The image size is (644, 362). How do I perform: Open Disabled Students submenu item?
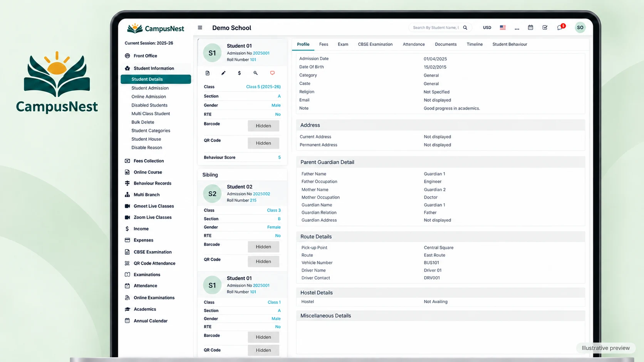point(149,105)
